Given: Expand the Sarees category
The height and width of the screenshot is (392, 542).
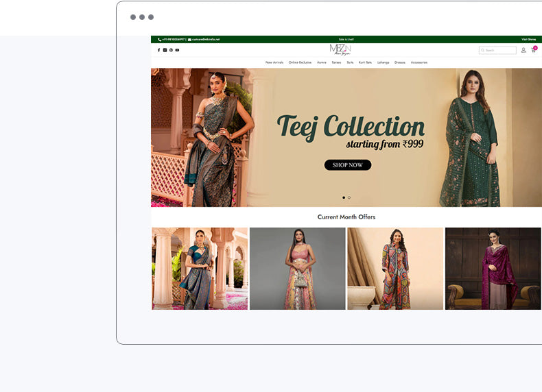Looking at the screenshot, I should 336,62.
